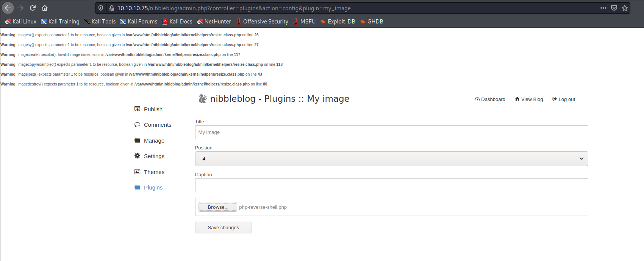Image resolution: width=644 pixels, height=261 pixels.
Task: Click the browser forward arrow
Action: (x=20, y=8)
